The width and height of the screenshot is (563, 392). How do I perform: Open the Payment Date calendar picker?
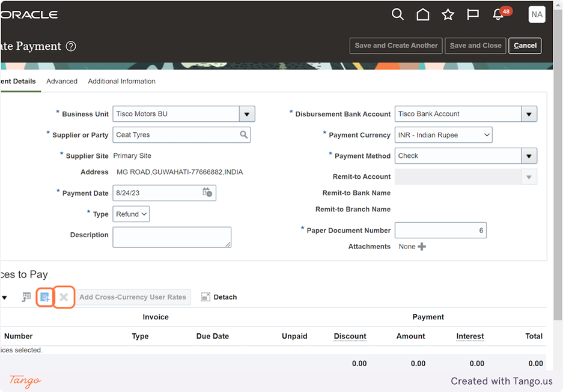pyautogui.click(x=207, y=193)
